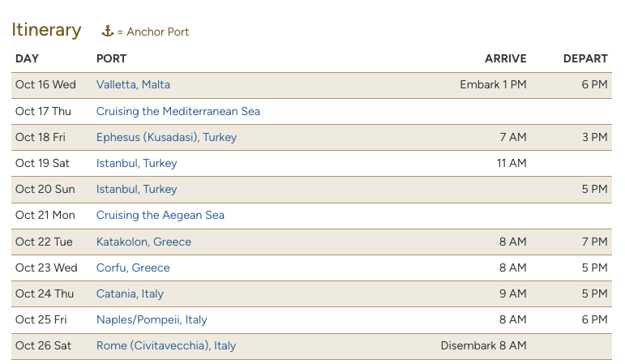Screen dimensions: 625x364
Task: Open Cruising the Mediterranean Sea link
Action: [x=178, y=111]
